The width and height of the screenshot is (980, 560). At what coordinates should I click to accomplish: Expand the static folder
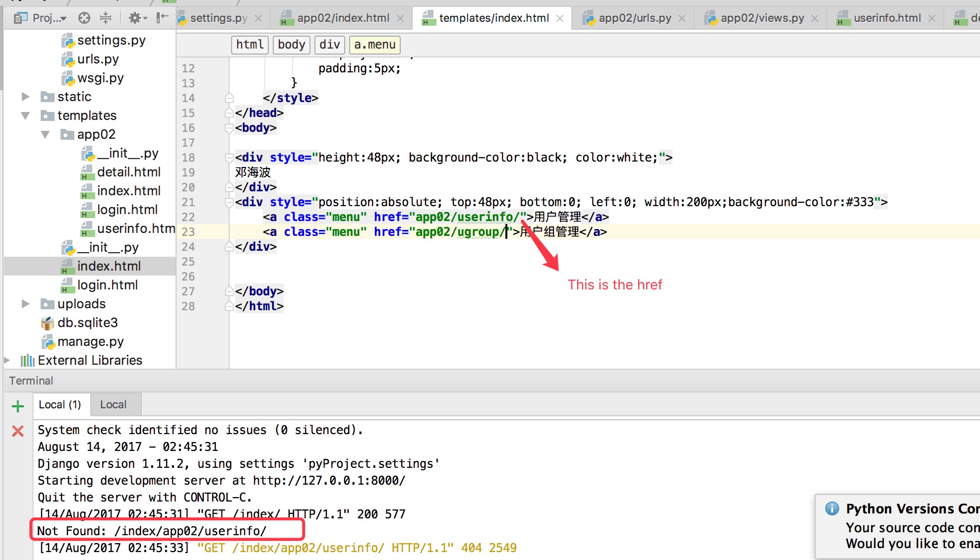click(25, 96)
